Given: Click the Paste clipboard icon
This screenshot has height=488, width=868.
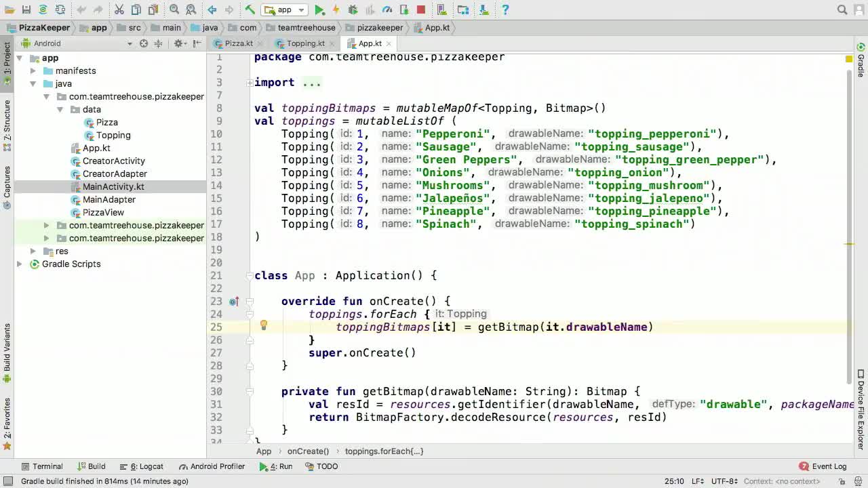Looking at the screenshot, I should click(x=153, y=9).
